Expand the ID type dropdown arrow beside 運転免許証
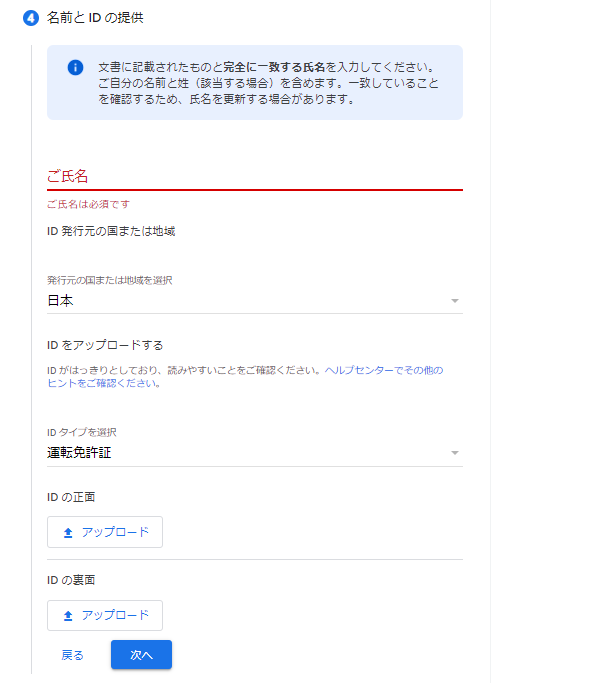Screen dimensions: 596x683 tap(455, 453)
